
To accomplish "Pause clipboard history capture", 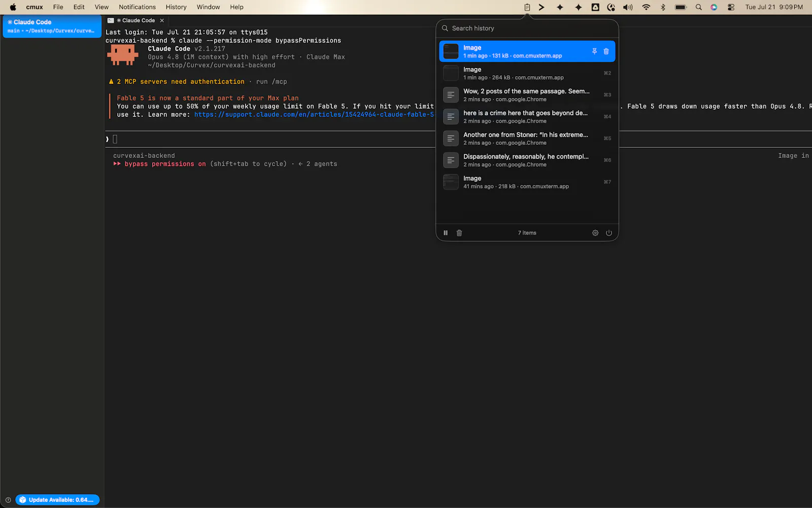I will (446, 233).
